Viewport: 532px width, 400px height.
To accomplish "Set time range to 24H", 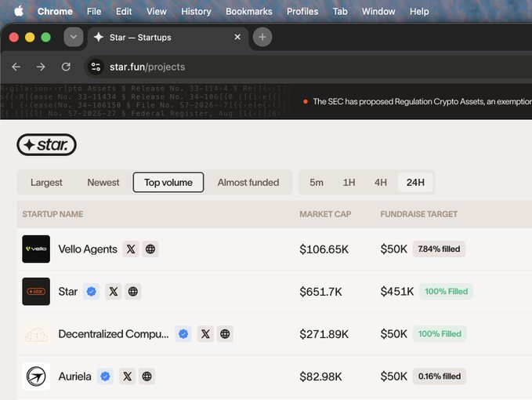I will coord(415,182).
